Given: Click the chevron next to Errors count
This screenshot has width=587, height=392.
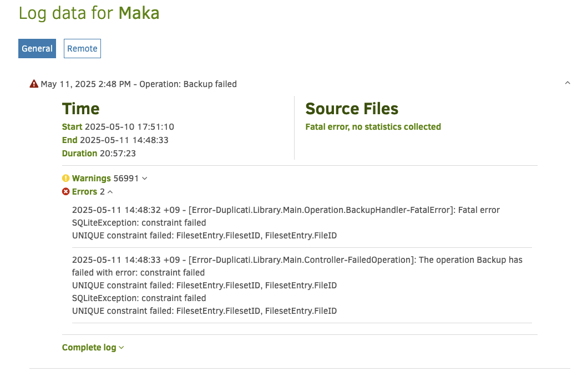Looking at the screenshot, I should [110, 192].
